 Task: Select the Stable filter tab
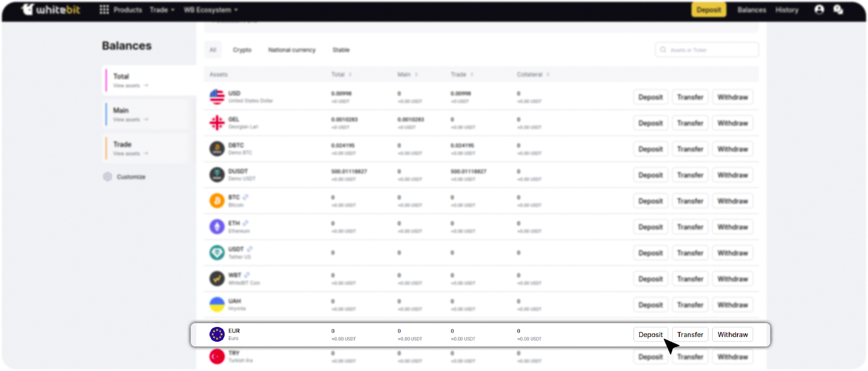pos(341,50)
